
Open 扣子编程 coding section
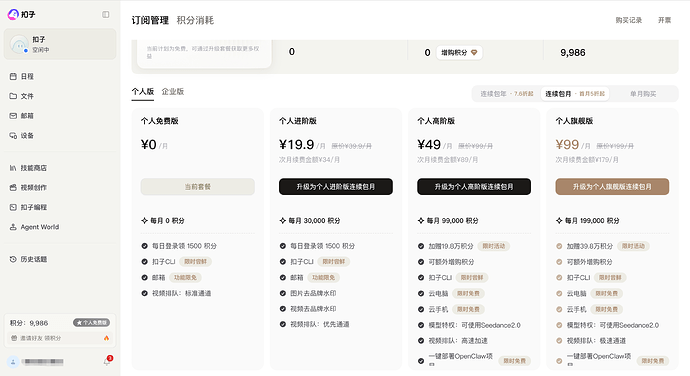click(x=28, y=207)
